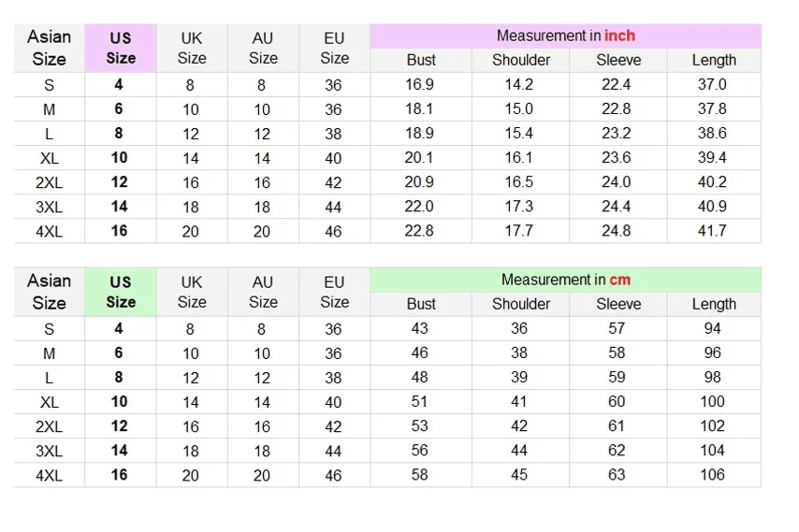Screen dimensions: 799x532
Task: Select the AU Size header in bottom table
Action: (x=263, y=292)
